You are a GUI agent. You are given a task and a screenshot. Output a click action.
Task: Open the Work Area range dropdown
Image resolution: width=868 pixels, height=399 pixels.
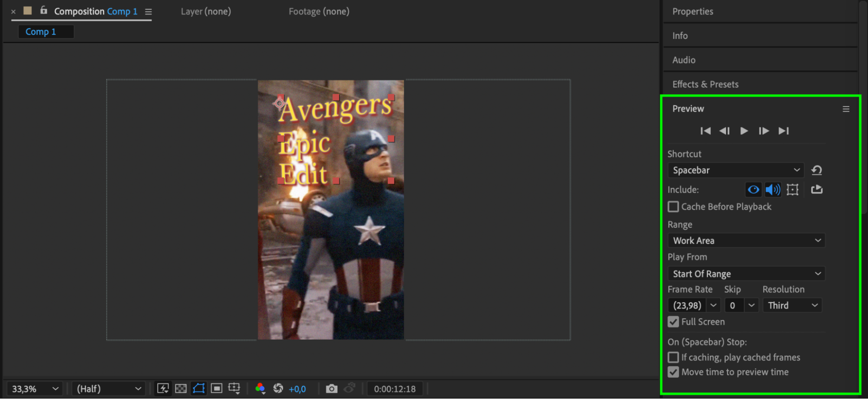746,240
